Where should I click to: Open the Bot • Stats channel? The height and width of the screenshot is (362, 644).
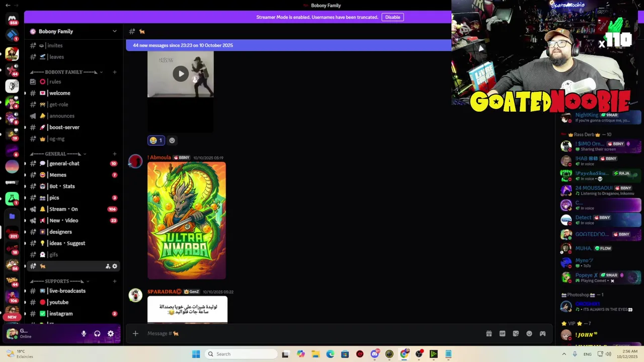click(73, 186)
